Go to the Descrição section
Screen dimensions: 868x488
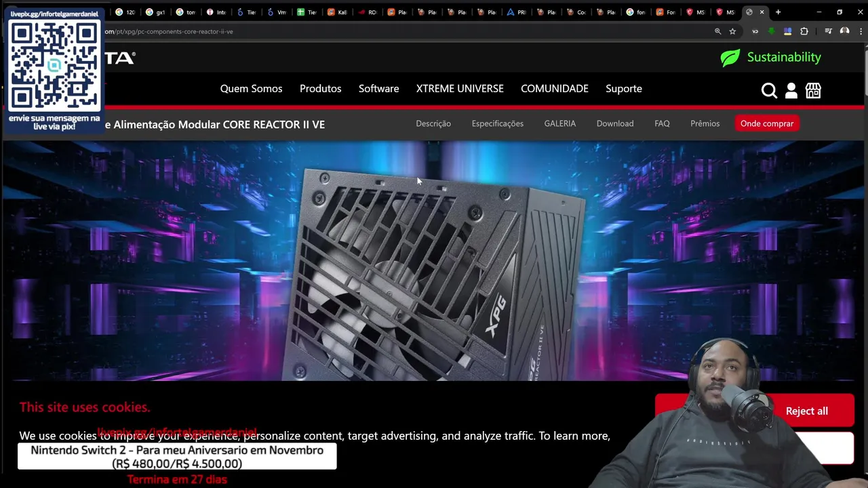pos(433,123)
